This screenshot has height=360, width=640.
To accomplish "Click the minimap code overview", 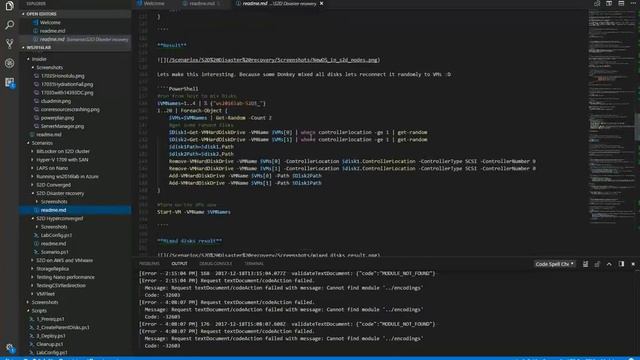I will [x=611, y=116].
